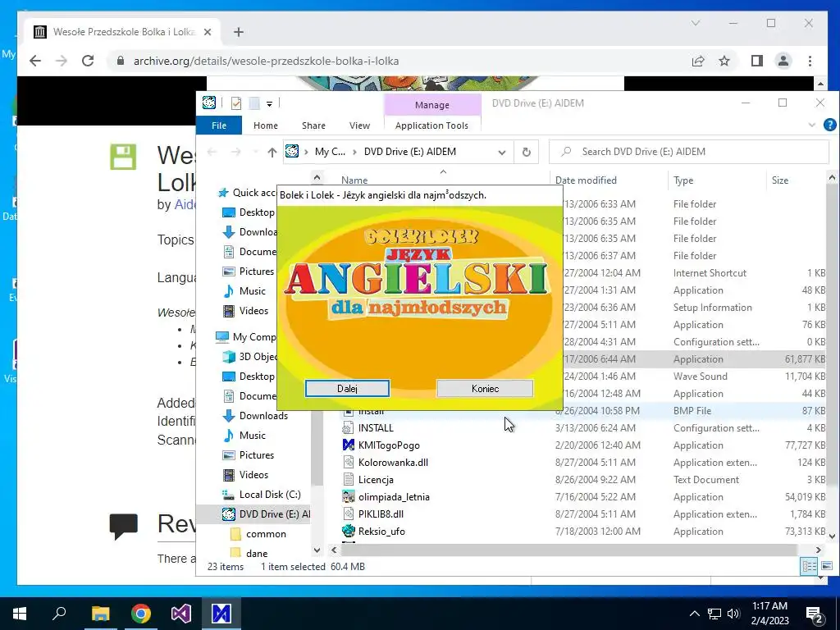Click the Properties quick access toolbar icon

point(235,103)
